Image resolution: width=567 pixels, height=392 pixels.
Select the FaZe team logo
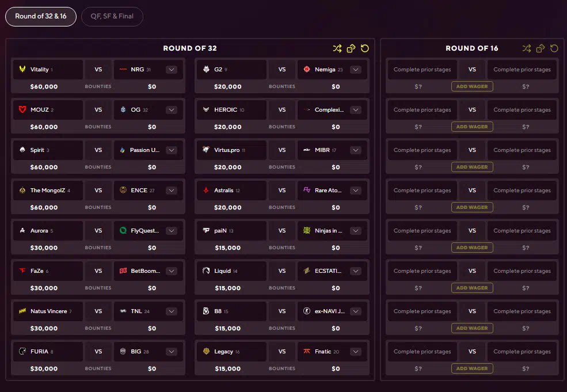tap(22, 271)
